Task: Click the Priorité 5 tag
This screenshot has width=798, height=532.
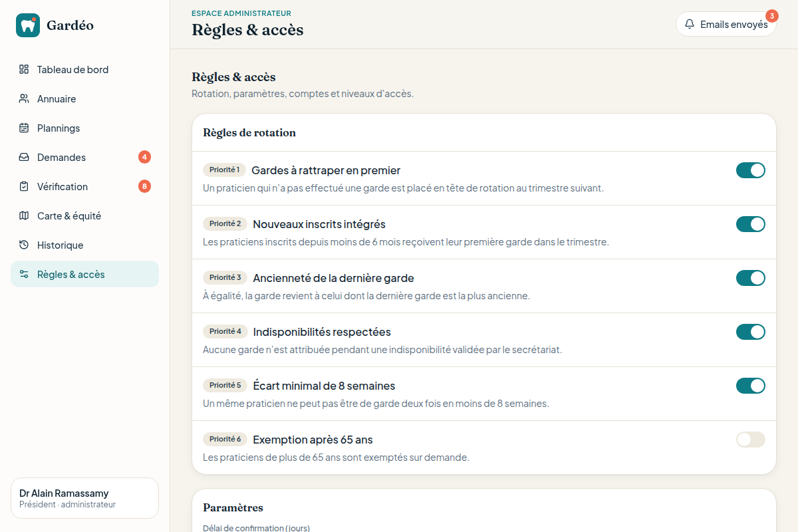Action: coord(225,385)
